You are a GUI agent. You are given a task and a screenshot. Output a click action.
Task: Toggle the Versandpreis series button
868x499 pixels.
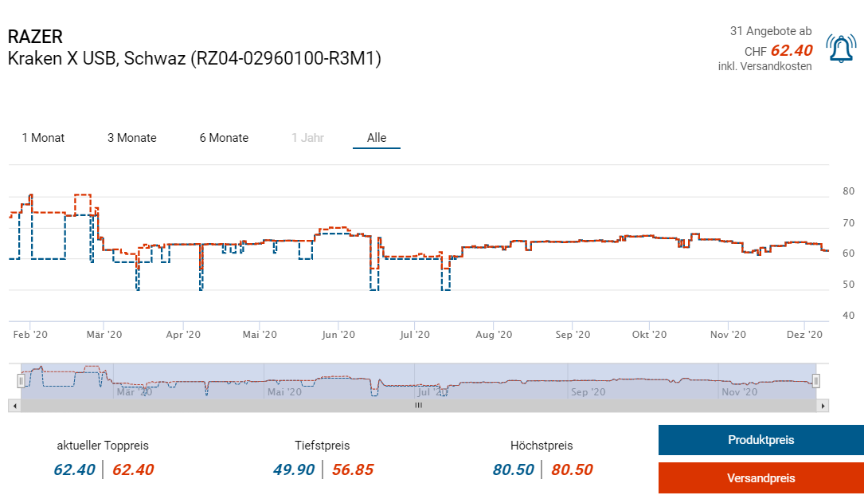coord(760,478)
